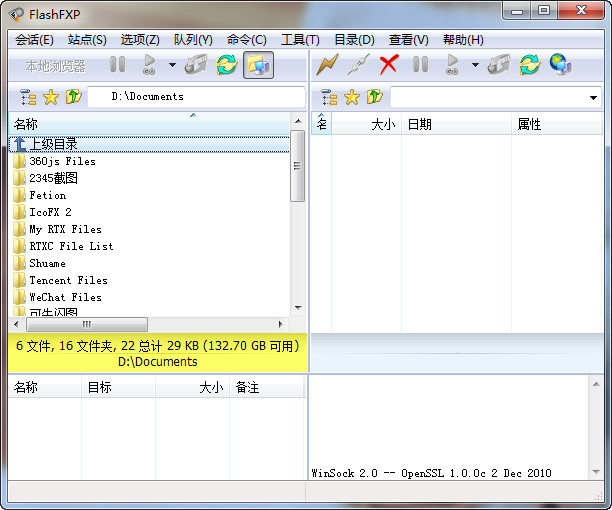Image resolution: width=612 pixels, height=510 pixels.
Task: Refresh the remote pane file list
Action: coord(529,65)
